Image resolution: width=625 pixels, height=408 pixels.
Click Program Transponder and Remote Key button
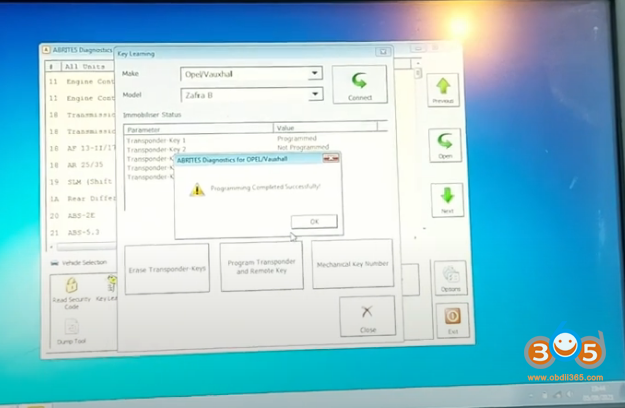(x=261, y=266)
